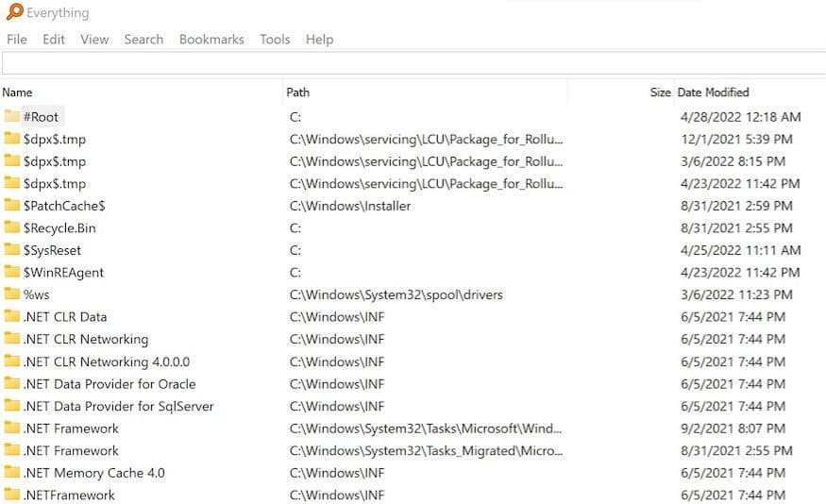Screen dimensions: 826x504
Task: Select the $SysReset folder icon
Action: pyautogui.click(x=11, y=249)
